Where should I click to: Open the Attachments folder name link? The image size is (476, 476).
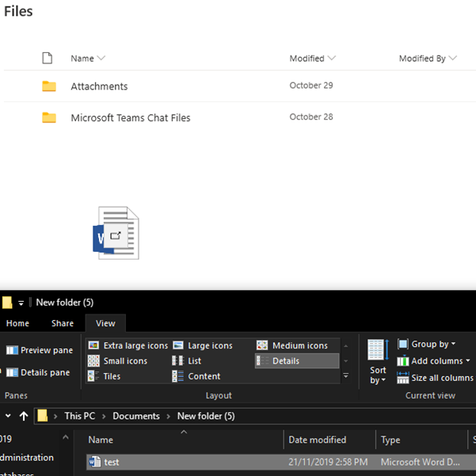99,86
